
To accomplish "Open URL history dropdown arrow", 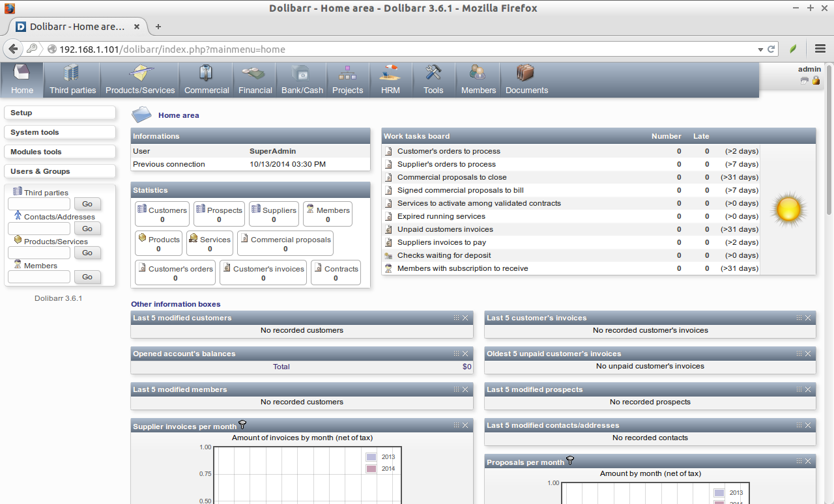I will point(760,49).
